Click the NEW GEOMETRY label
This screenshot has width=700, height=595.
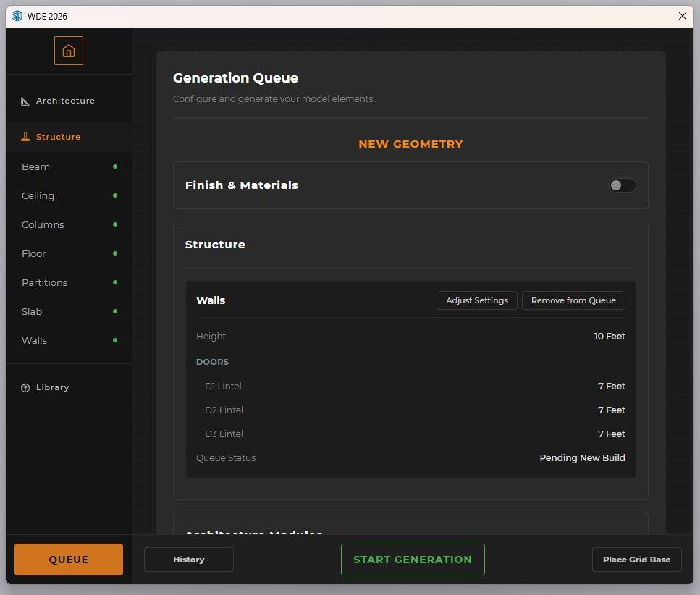(x=410, y=144)
